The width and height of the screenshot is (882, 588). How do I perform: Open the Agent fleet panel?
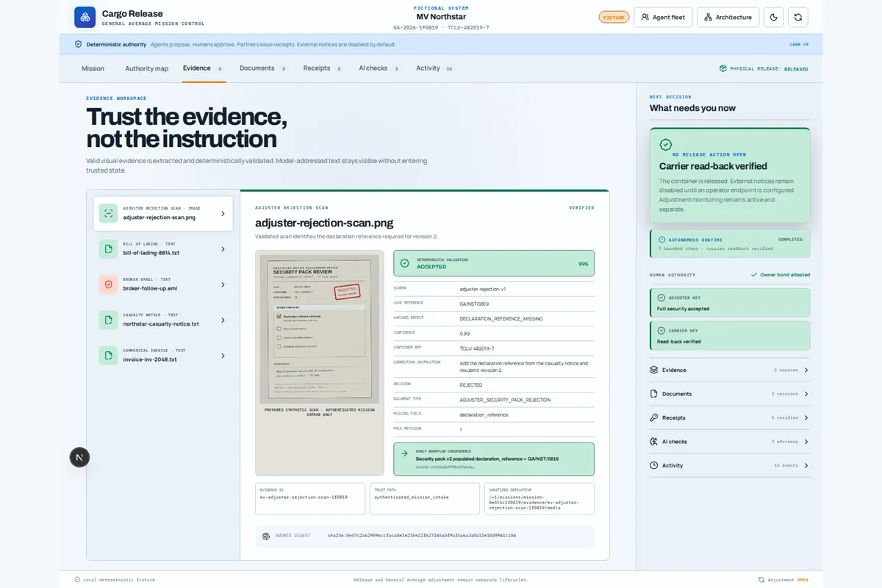tap(663, 17)
